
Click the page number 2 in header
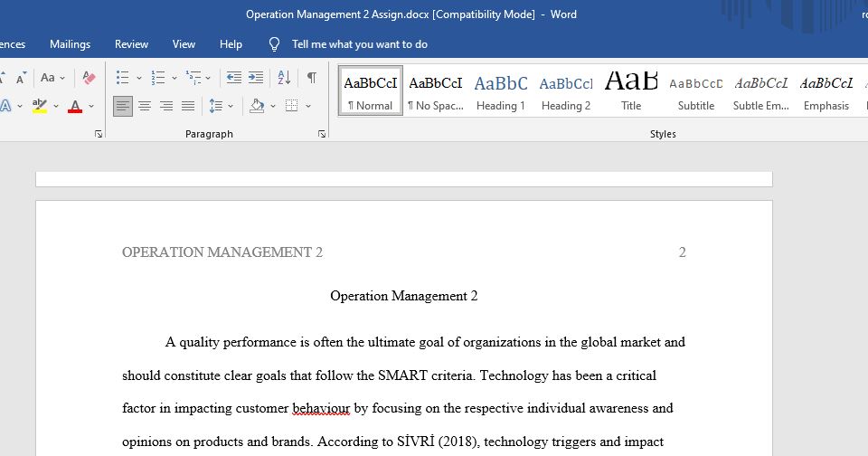point(682,252)
